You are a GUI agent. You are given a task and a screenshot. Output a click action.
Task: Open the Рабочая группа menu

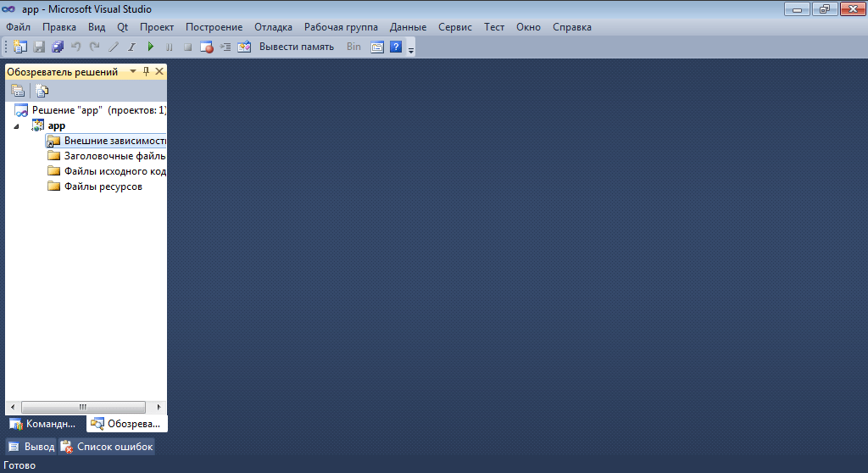[x=341, y=27]
